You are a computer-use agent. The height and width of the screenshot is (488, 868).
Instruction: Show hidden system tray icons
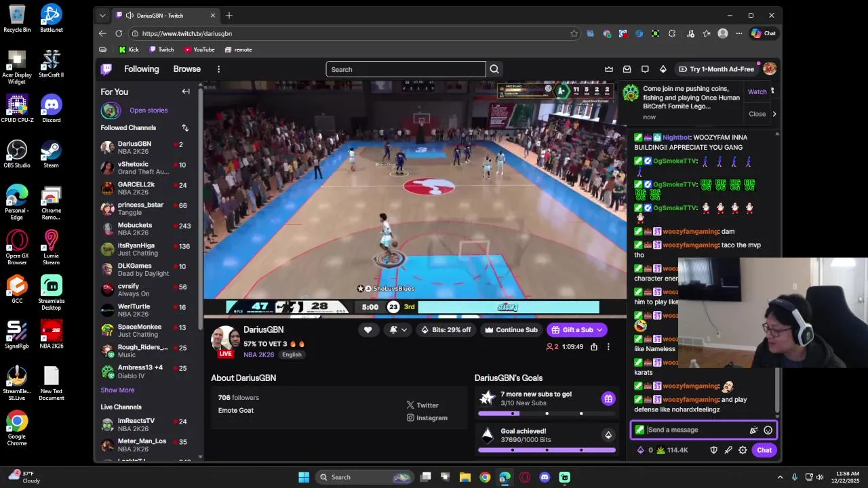[780, 477]
